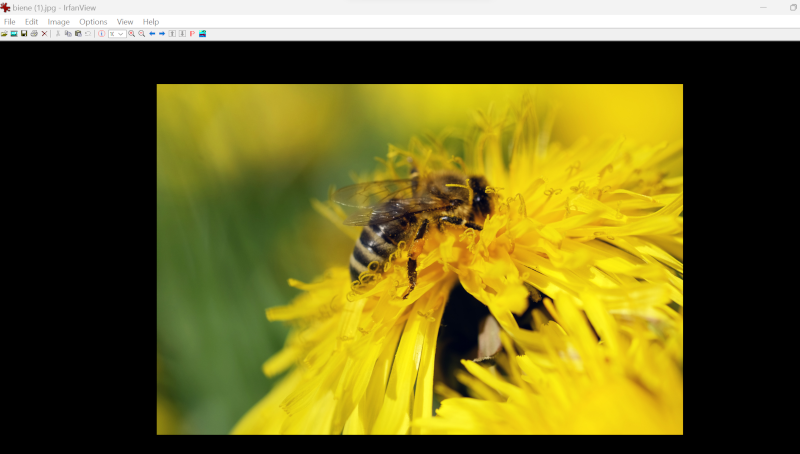Print the image with the printer icon
Image resolution: width=800 pixels, height=454 pixels.
(34, 34)
